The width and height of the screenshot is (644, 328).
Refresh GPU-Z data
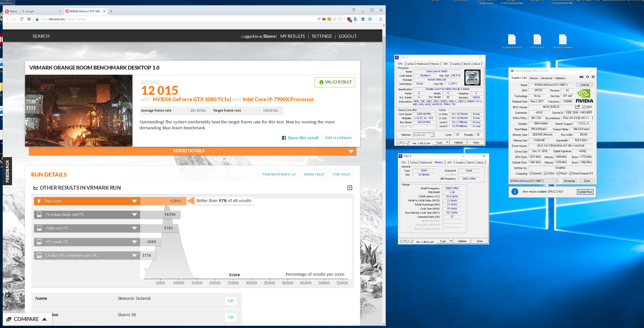coord(588,77)
